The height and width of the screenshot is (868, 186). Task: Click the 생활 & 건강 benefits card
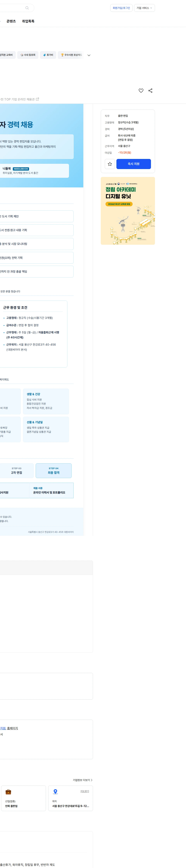pos(46,402)
